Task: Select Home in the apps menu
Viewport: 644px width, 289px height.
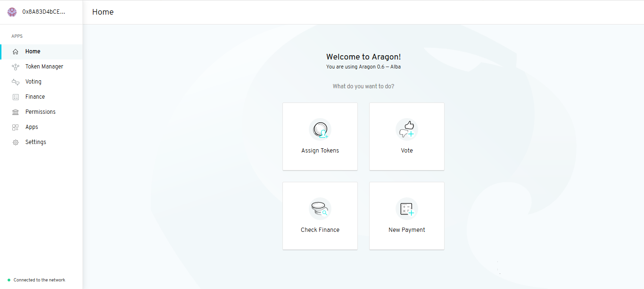Action: click(33, 51)
